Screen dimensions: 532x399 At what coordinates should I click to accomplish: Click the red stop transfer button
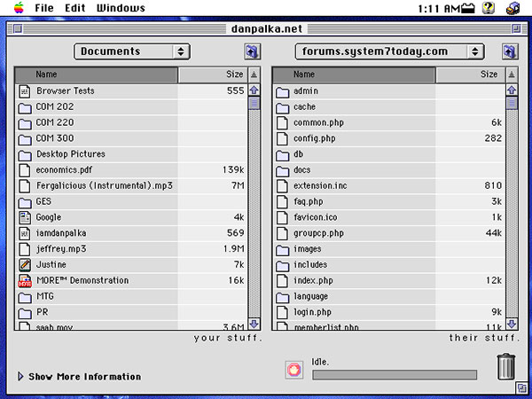pos(293,369)
